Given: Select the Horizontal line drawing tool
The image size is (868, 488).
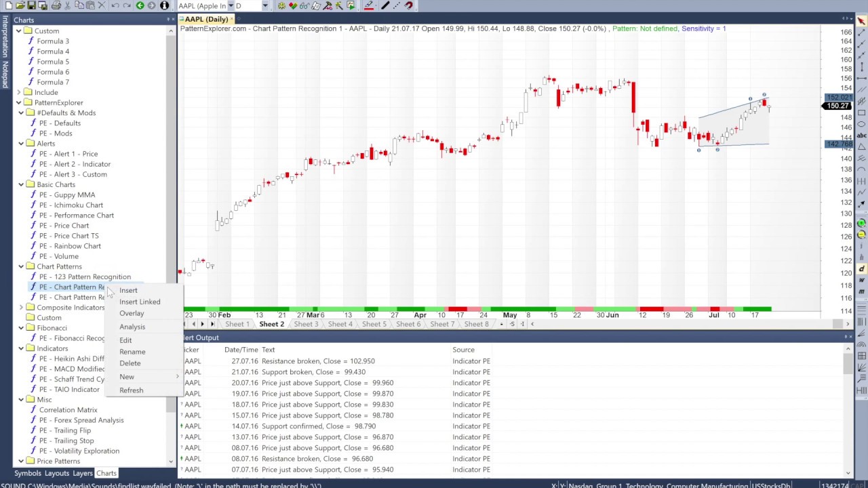Looking at the screenshot, I should (x=861, y=79).
